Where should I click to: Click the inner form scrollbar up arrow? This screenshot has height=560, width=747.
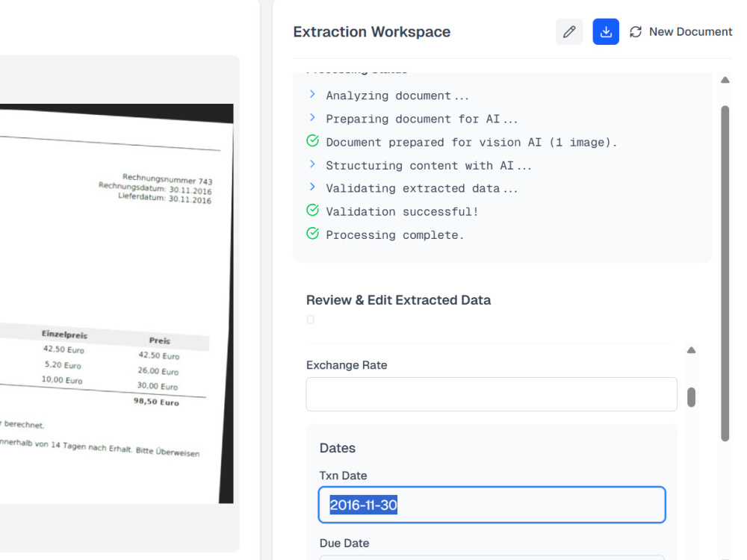click(x=691, y=350)
